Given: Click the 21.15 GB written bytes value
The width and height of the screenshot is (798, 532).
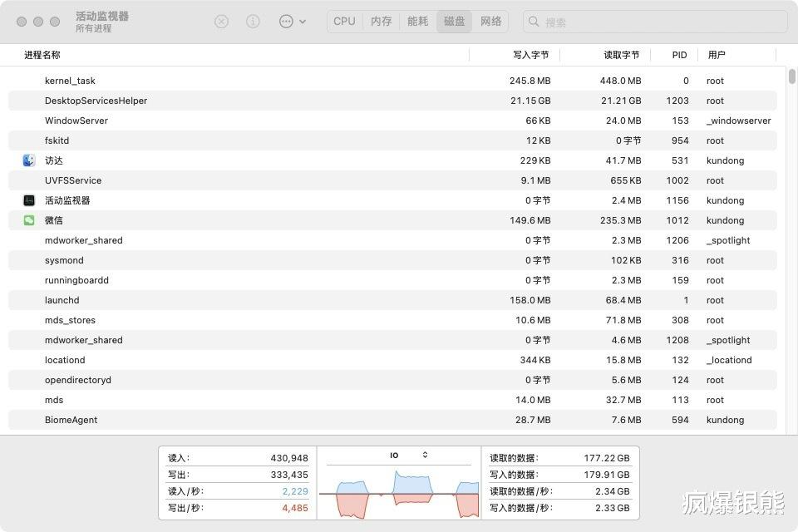Looking at the screenshot, I should click(x=530, y=101).
